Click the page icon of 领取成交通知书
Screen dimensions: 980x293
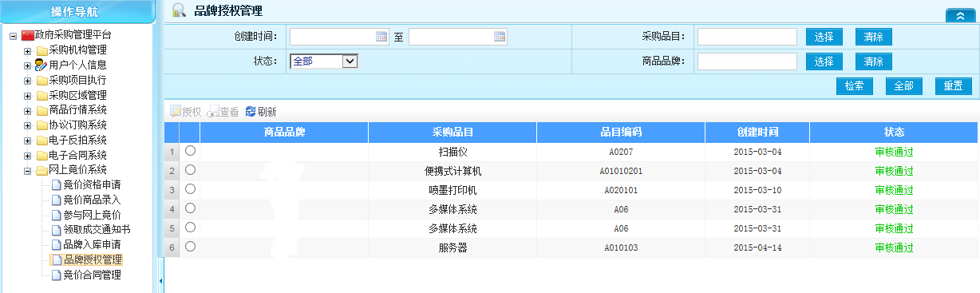(x=56, y=230)
